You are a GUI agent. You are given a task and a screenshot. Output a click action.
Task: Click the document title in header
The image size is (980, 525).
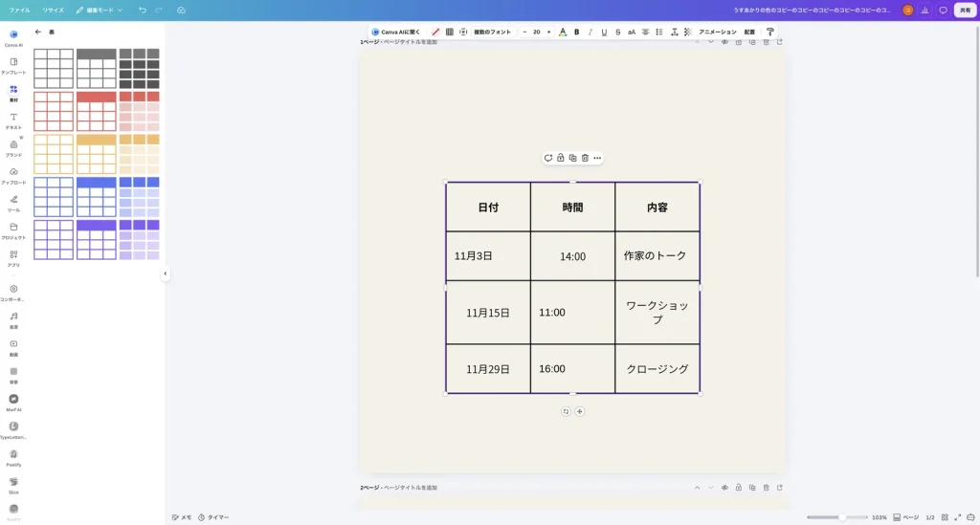click(x=812, y=10)
